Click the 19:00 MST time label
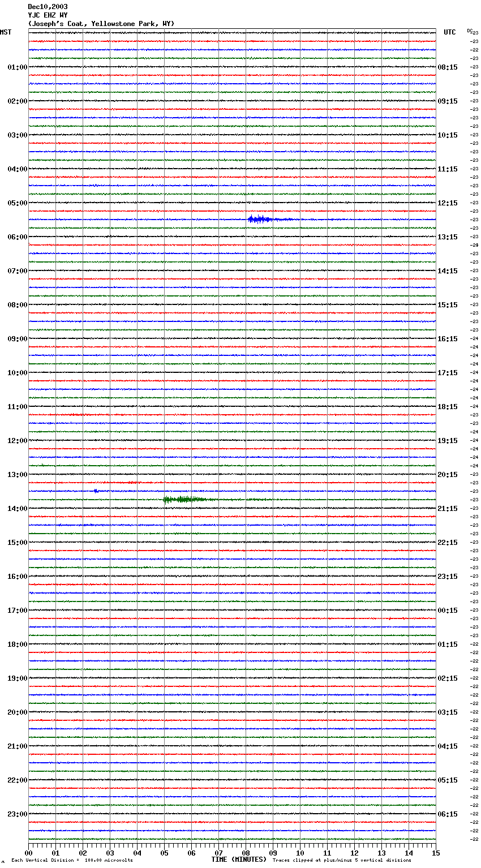The height and width of the screenshot is (868, 481). click(x=18, y=678)
